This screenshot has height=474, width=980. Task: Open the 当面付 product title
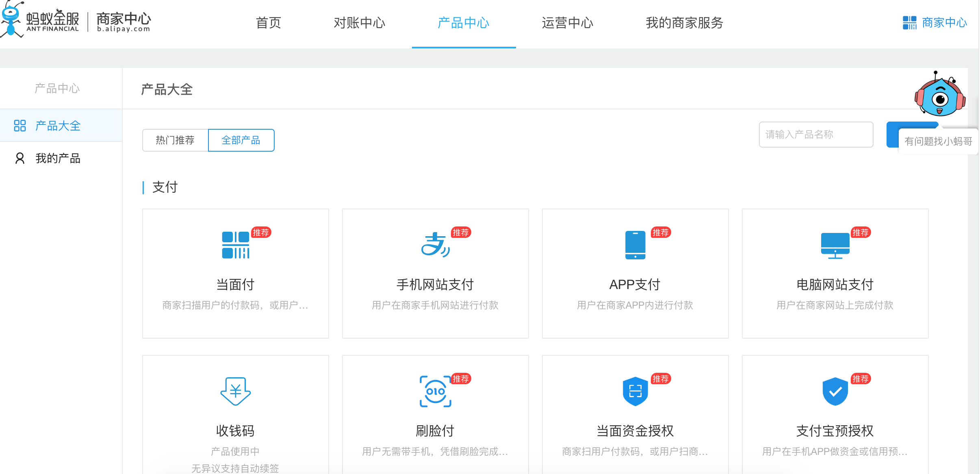[236, 285]
